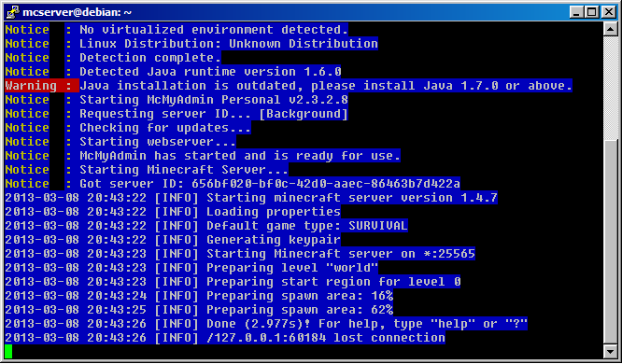Viewport: 622px width, 364px height.
Task: Click the scrollbar down arrow
Action: coord(610,351)
